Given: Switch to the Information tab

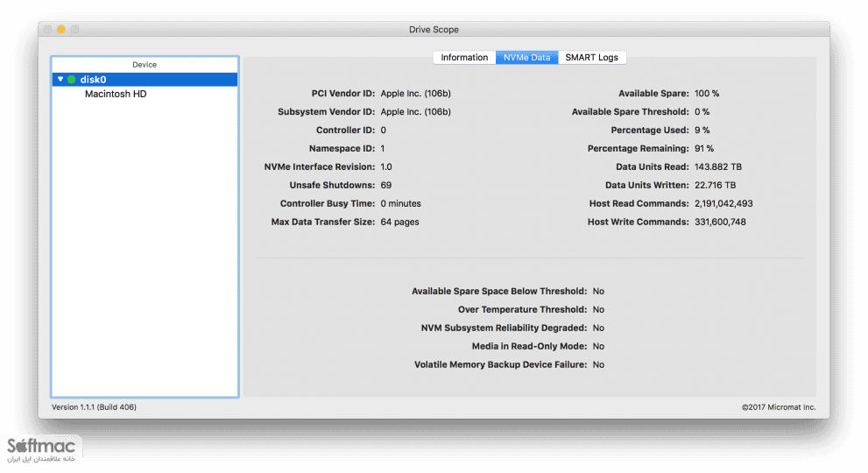Looking at the screenshot, I should (x=464, y=58).
